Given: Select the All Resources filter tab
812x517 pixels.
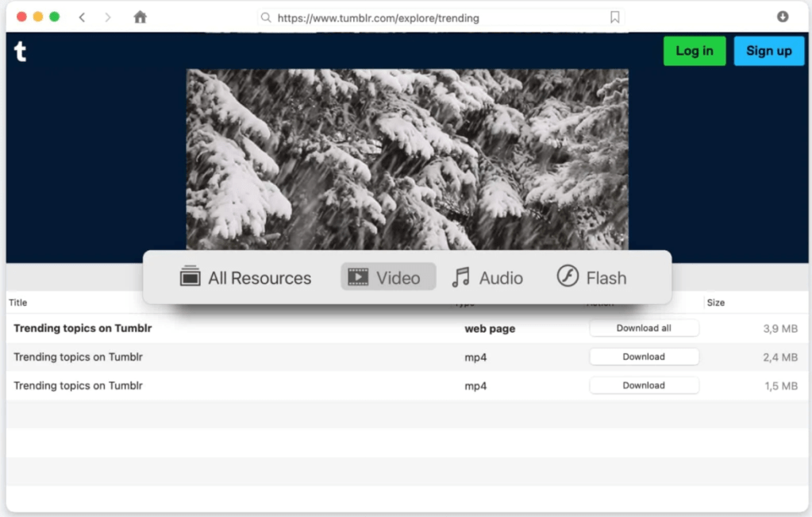Looking at the screenshot, I should pos(245,277).
